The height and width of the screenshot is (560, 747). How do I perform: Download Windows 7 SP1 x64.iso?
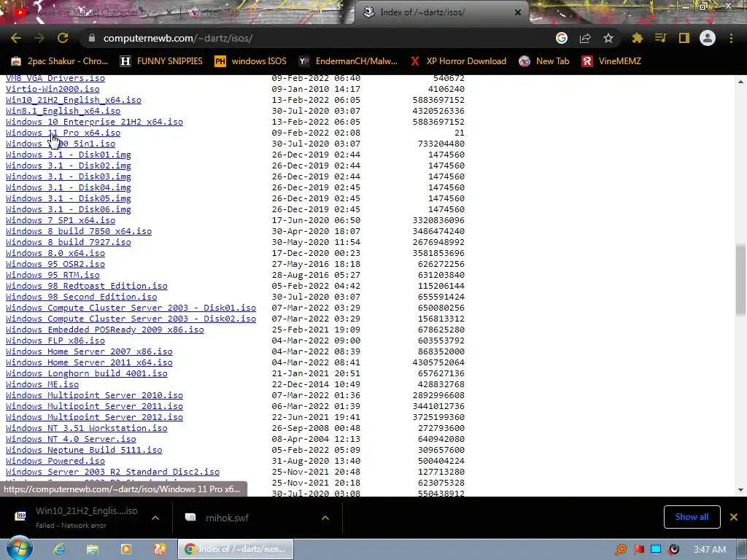(x=61, y=220)
